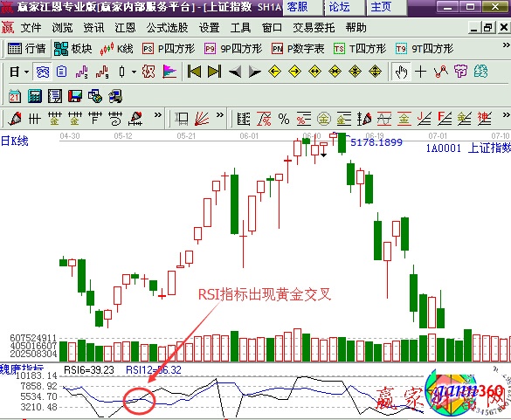Expand overflow chevron beside the fan-lines icon

pyautogui.click(x=220, y=114)
